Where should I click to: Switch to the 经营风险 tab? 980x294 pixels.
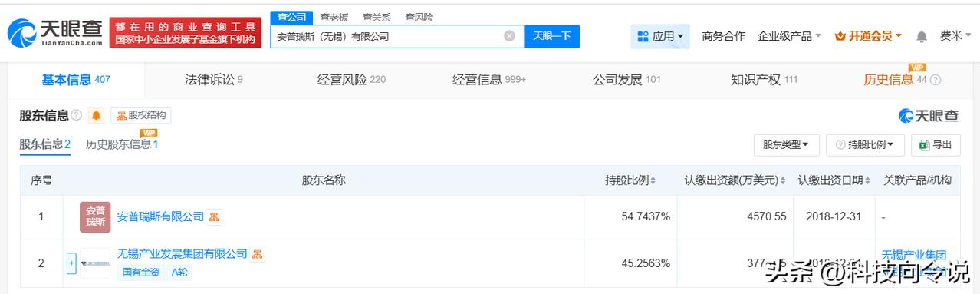click(351, 80)
